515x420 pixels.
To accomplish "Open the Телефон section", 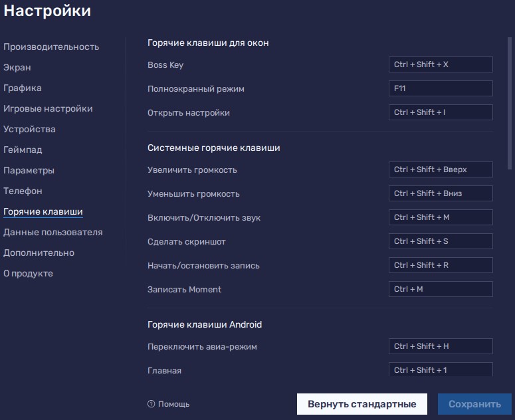I will (x=23, y=191).
